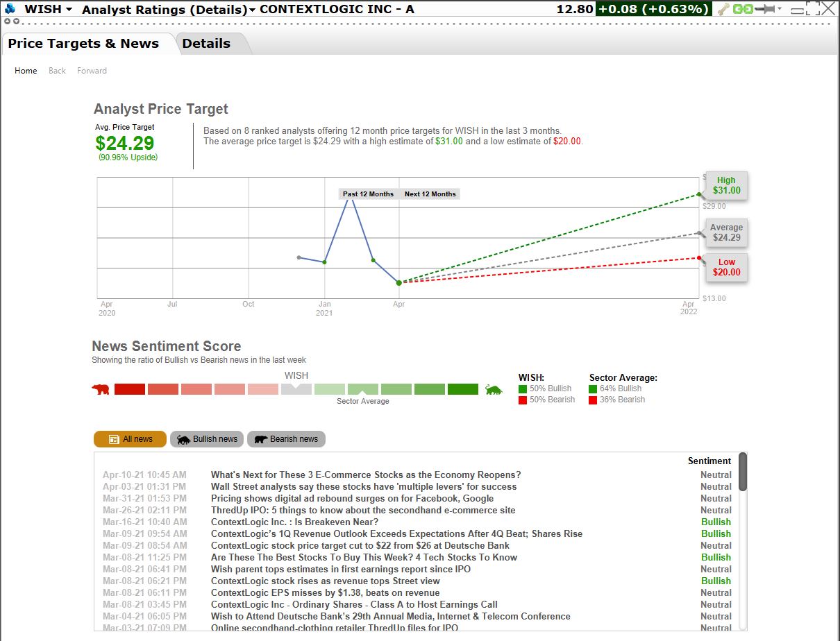This screenshot has width=840, height=641.
Task: Open the WISH ticker symbol dropdown
Action: (49, 9)
